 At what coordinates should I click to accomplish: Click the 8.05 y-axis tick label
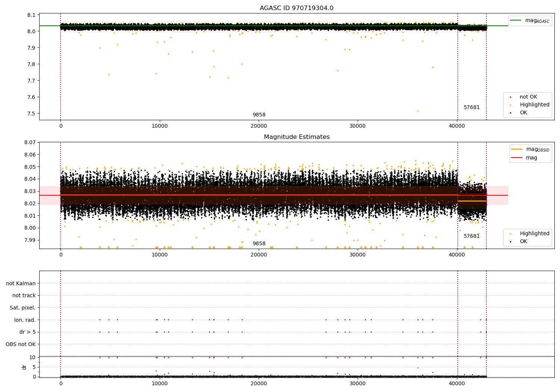[x=30, y=167]
